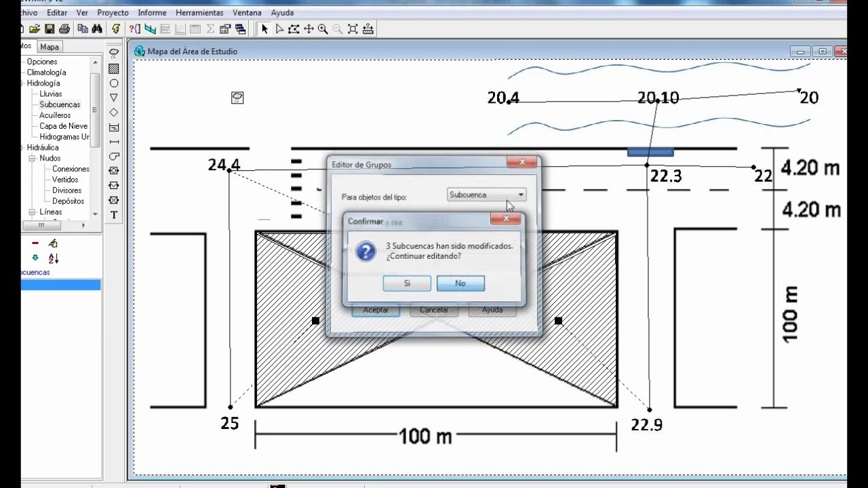Pick the junction node circle tool
The height and width of the screenshot is (488, 868).
[x=114, y=83]
